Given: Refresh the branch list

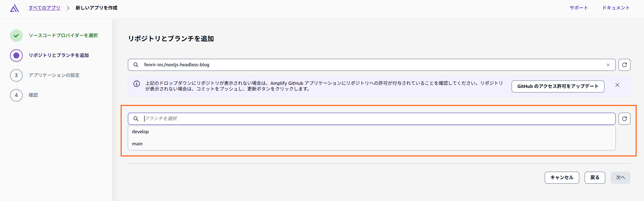Looking at the screenshot, I should coord(624,118).
